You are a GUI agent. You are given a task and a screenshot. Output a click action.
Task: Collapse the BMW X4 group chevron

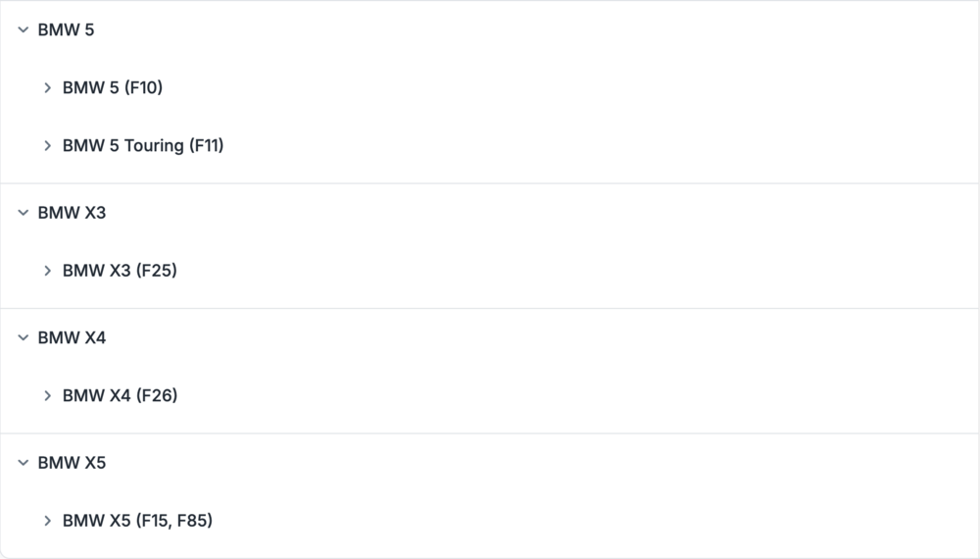pyautogui.click(x=24, y=338)
